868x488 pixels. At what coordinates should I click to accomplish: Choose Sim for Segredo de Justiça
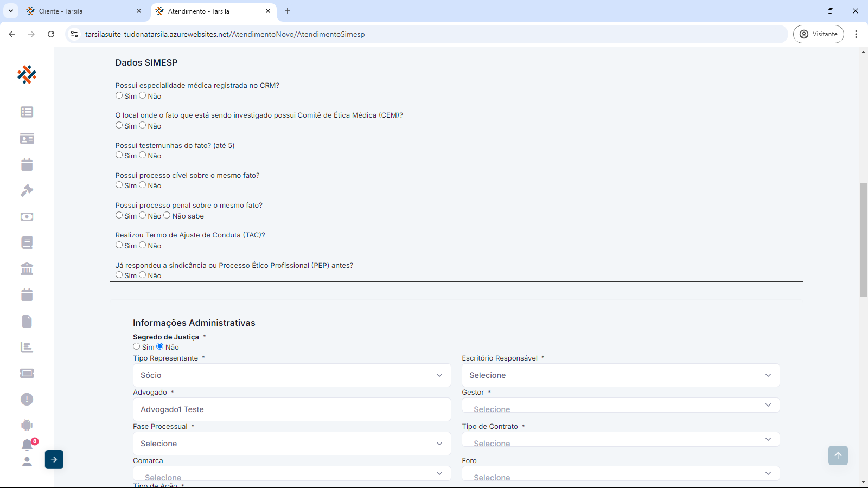(x=137, y=346)
